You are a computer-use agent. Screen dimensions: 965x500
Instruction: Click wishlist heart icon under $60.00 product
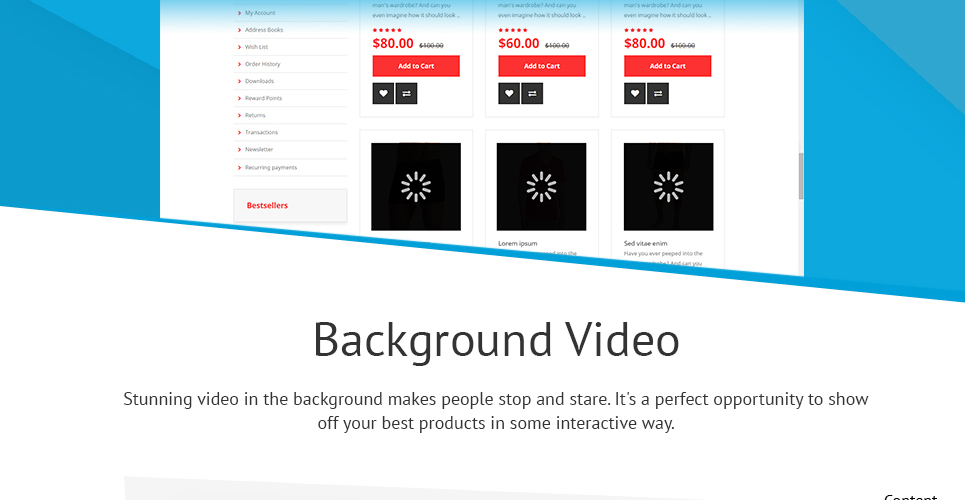click(509, 94)
